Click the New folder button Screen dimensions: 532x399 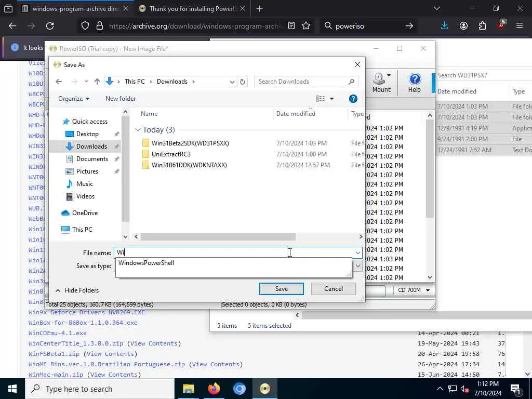pos(121,99)
